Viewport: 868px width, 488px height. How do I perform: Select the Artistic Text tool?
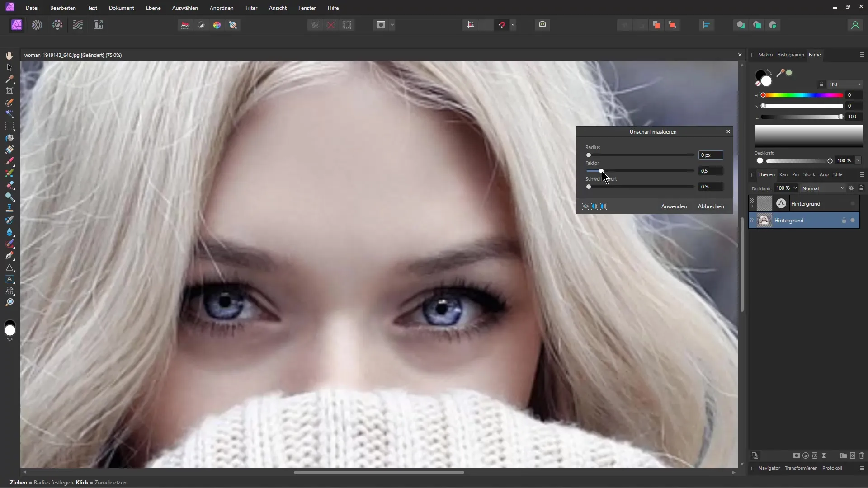tap(9, 279)
